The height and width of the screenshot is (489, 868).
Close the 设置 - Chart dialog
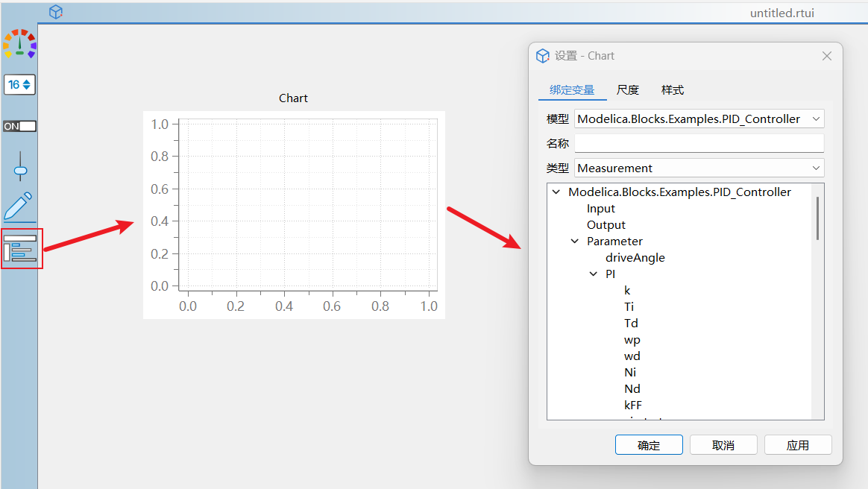click(x=827, y=56)
